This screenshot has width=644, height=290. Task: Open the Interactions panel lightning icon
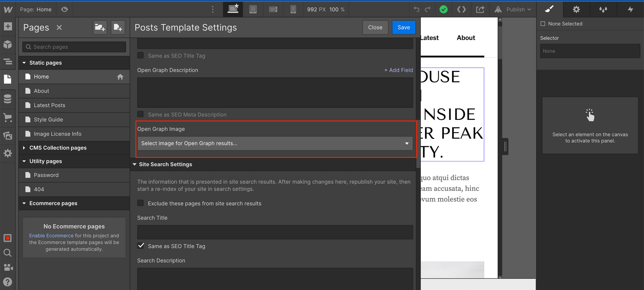pos(630,10)
